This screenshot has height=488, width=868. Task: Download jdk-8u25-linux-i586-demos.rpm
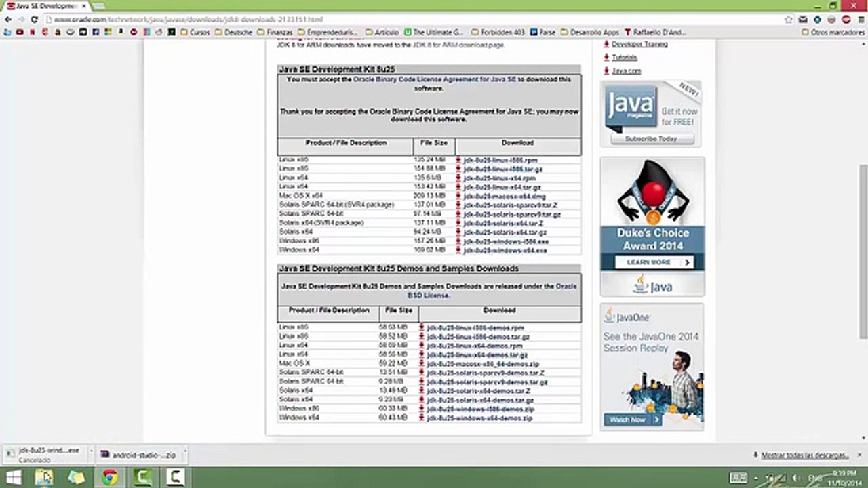(475, 328)
